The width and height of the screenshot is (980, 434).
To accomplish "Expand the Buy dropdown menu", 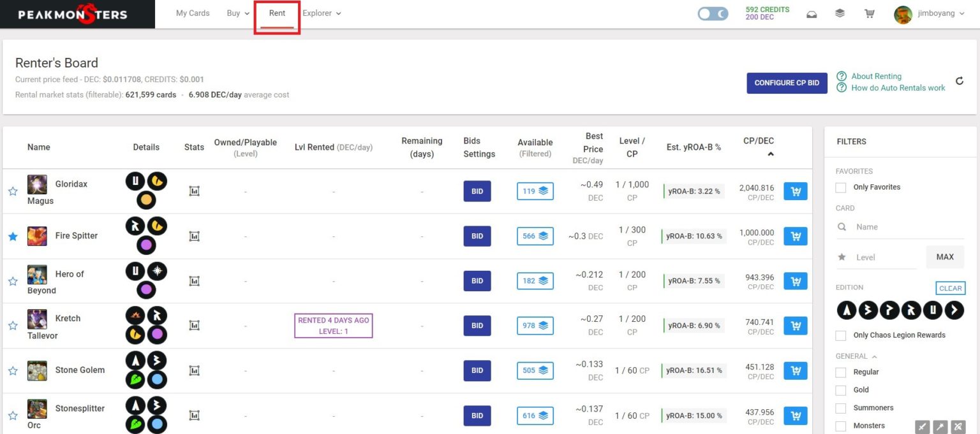I will (x=238, y=13).
